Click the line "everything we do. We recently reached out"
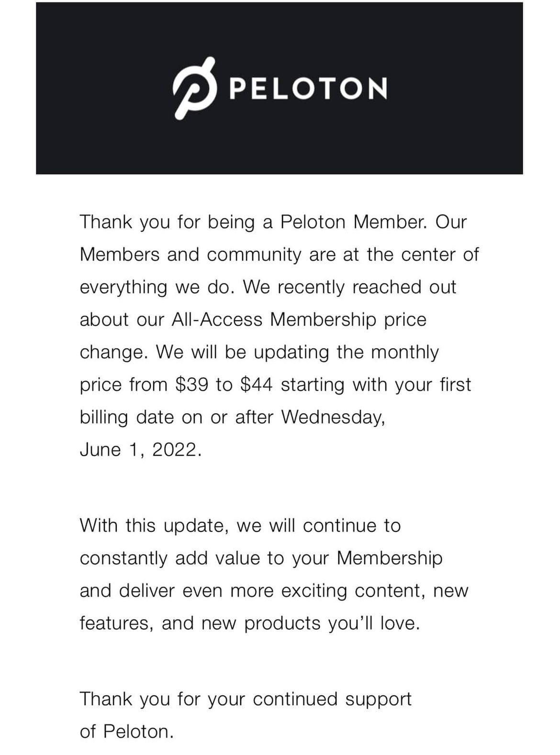The height and width of the screenshot is (755, 560). 268,287
